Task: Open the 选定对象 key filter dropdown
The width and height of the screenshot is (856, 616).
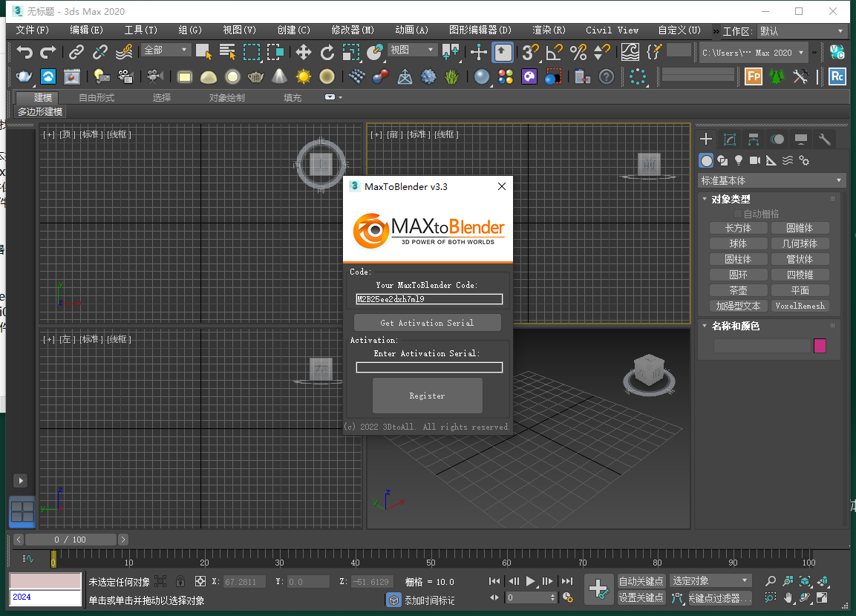Action: click(710, 580)
